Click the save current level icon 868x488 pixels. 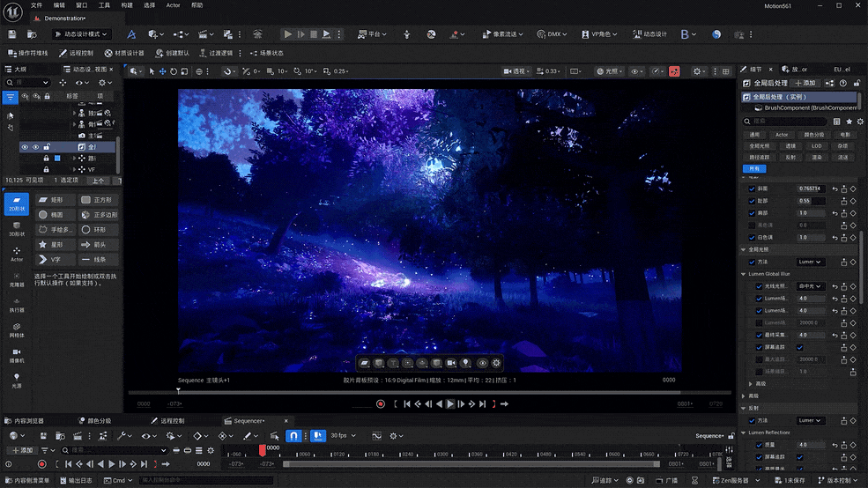tap(12, 34)
